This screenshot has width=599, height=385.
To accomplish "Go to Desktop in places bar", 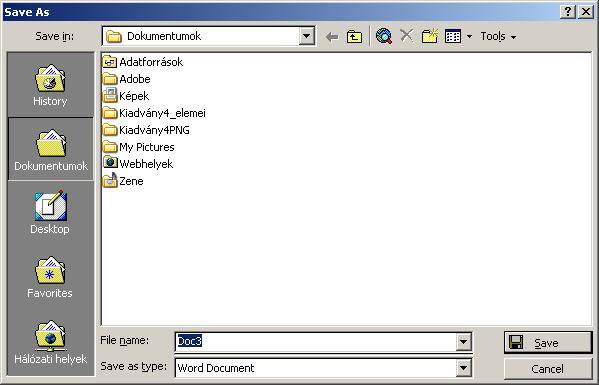I will (x=50, y=212).
